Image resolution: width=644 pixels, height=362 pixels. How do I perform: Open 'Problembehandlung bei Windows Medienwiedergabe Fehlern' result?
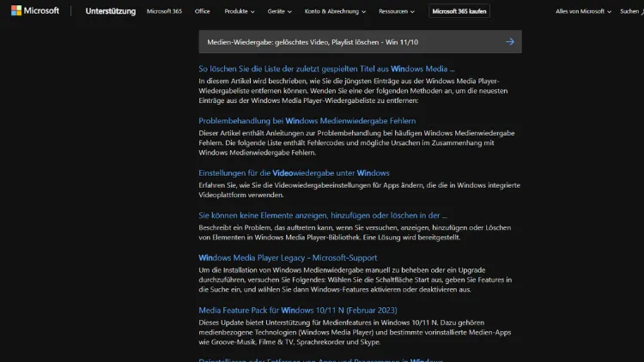[307, 121]
